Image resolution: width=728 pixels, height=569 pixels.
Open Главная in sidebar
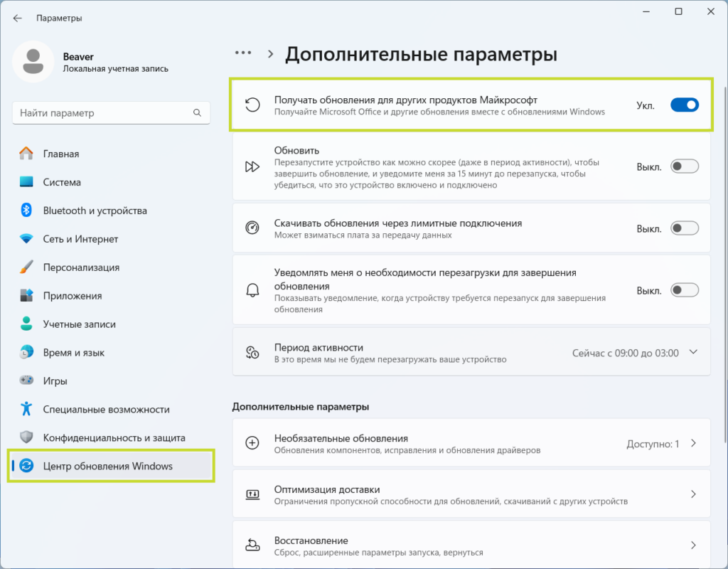click(x=111, y=154)
